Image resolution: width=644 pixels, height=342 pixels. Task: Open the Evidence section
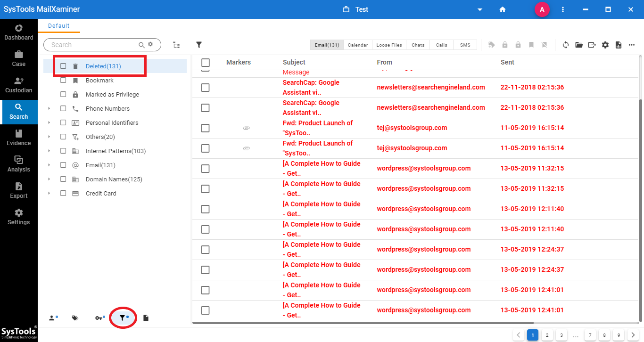pyautogui.click(x=19, y=138)
